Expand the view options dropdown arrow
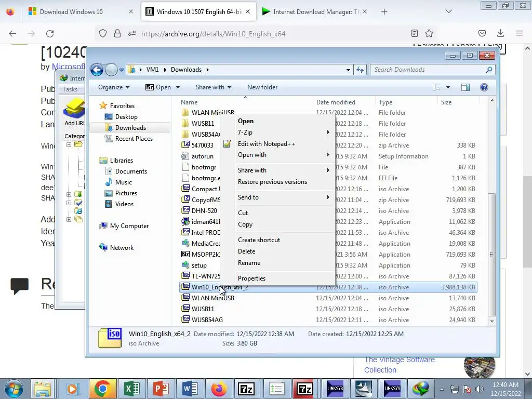The image size is (532, 399). (x=448, y=87)
